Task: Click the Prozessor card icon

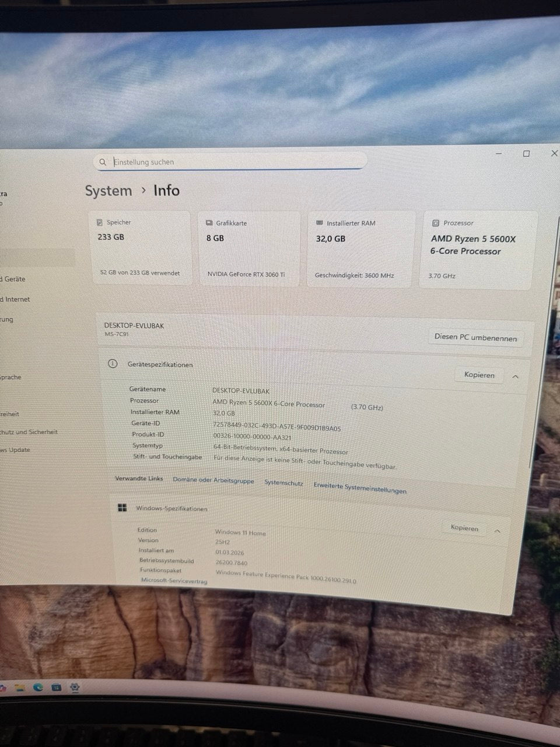Action: 435,223
